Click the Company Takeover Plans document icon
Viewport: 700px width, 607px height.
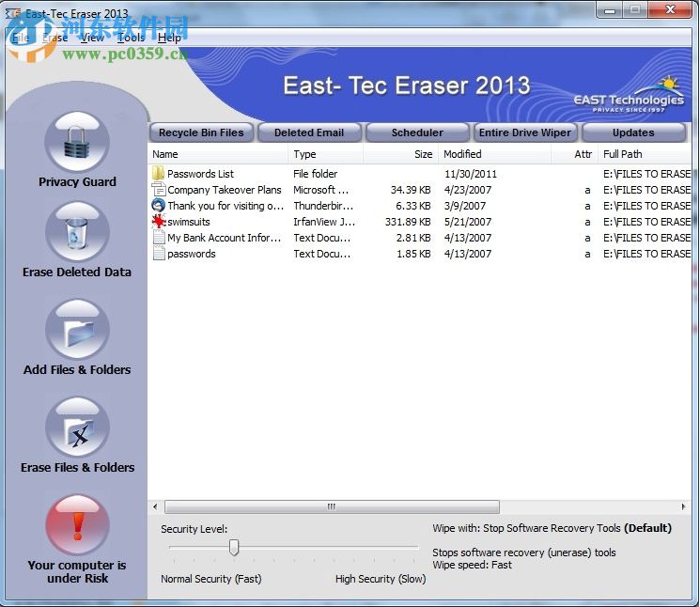tap(158, 189)
